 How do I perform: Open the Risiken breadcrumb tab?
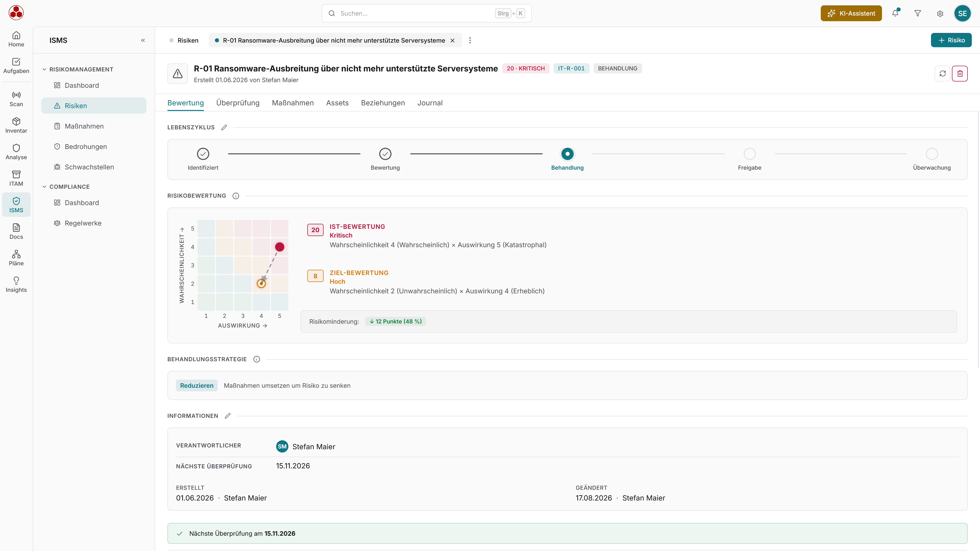tap(184, 40)
